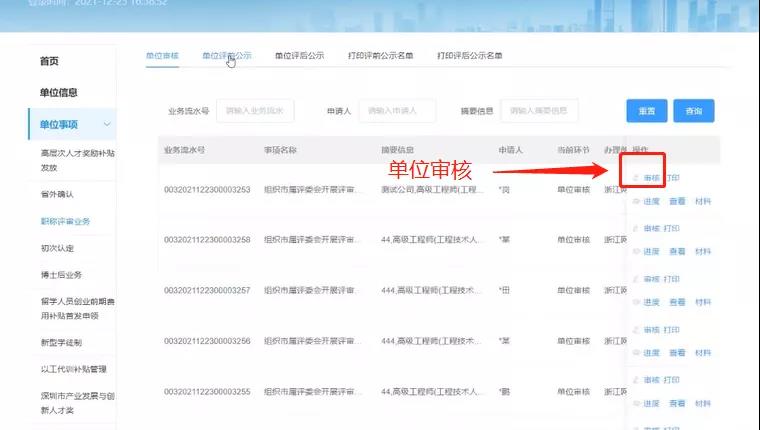760x430 pixels.
Task: Go to the 打印评后公示名单 tab
Action: (469, 56)
